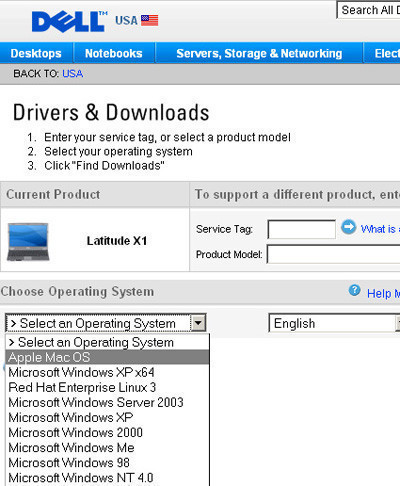
Task: Select Microsoft Windows 2000 option
Action: 107,432
